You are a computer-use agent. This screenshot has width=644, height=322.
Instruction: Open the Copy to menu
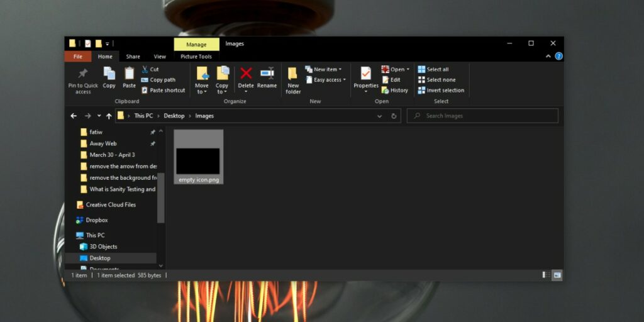[222, 80]
